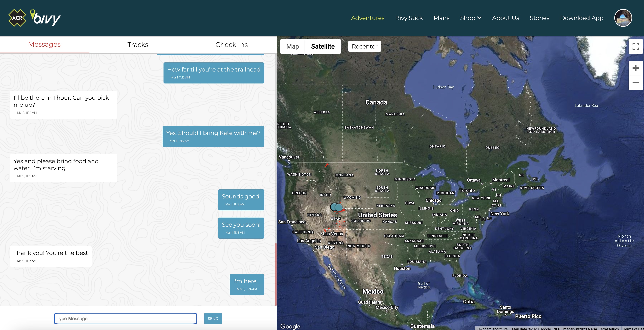The height and width of the screenshot is (330, 644).
Task: Click the Cuba map label
Action: click(469, 302)
